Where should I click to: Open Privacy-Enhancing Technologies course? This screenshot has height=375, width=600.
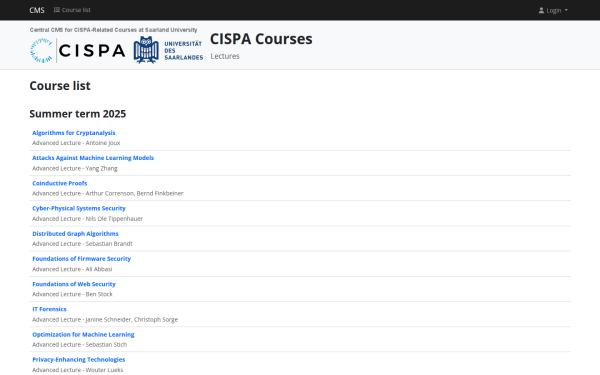click(x=78, y=359)
